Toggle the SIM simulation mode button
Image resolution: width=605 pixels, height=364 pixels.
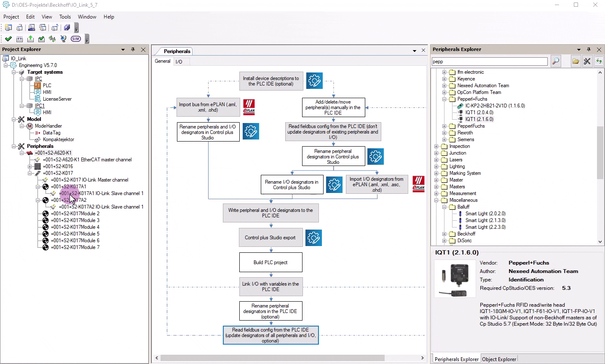point(76,39)
